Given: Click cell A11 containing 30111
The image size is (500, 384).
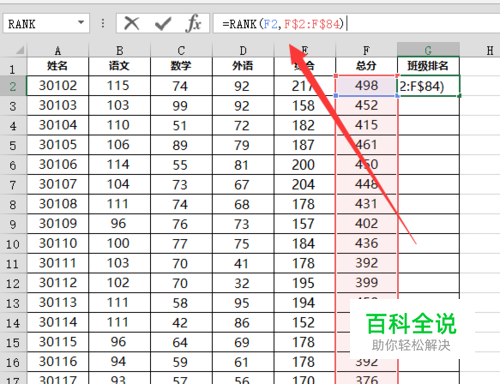Looking at the screenshot, I should (x=58, y=263).
